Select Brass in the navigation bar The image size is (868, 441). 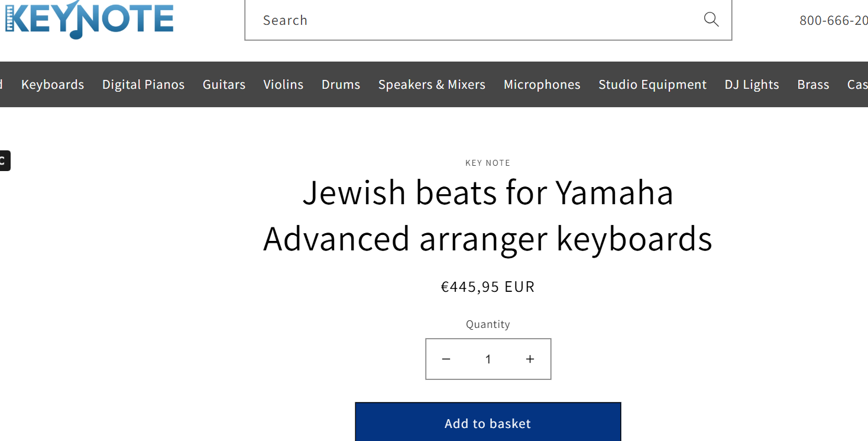[813, 85]
